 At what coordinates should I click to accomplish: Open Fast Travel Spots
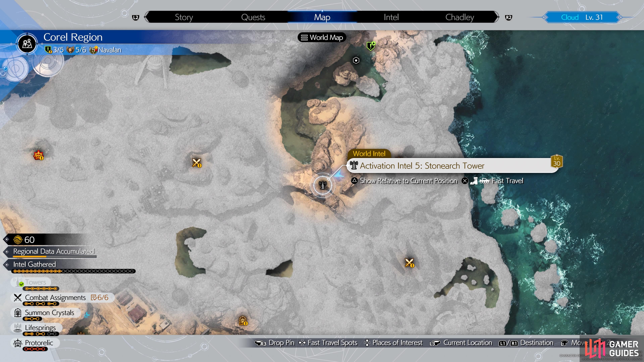point(328,343)
